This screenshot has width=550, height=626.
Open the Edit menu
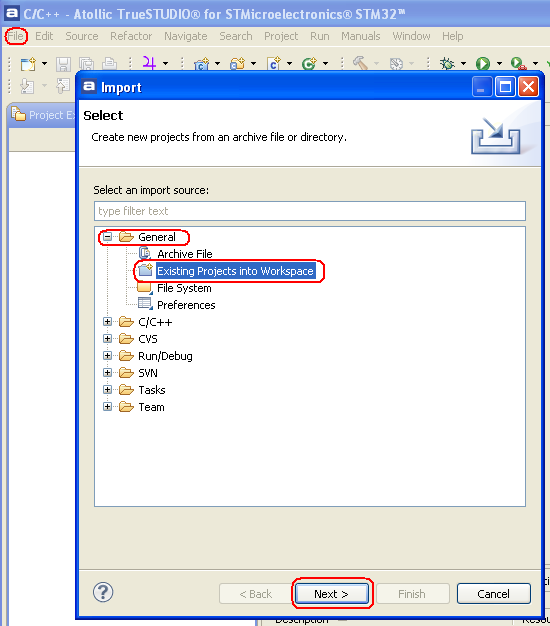[x=44, y=36]
